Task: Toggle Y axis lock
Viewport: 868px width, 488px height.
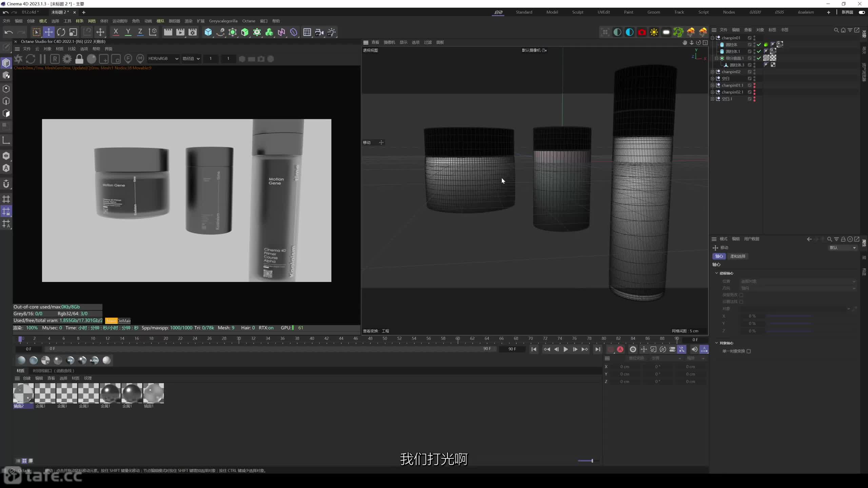Action: click(128, 32)
